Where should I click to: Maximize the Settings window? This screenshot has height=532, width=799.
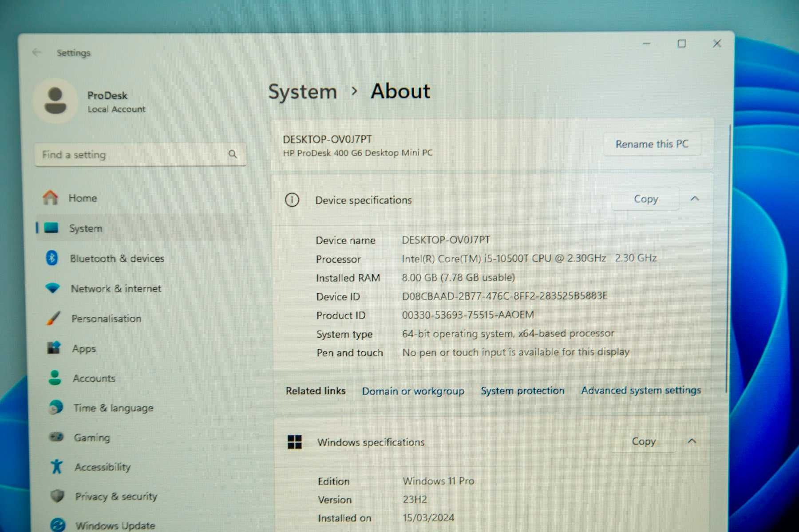[681, 43]
